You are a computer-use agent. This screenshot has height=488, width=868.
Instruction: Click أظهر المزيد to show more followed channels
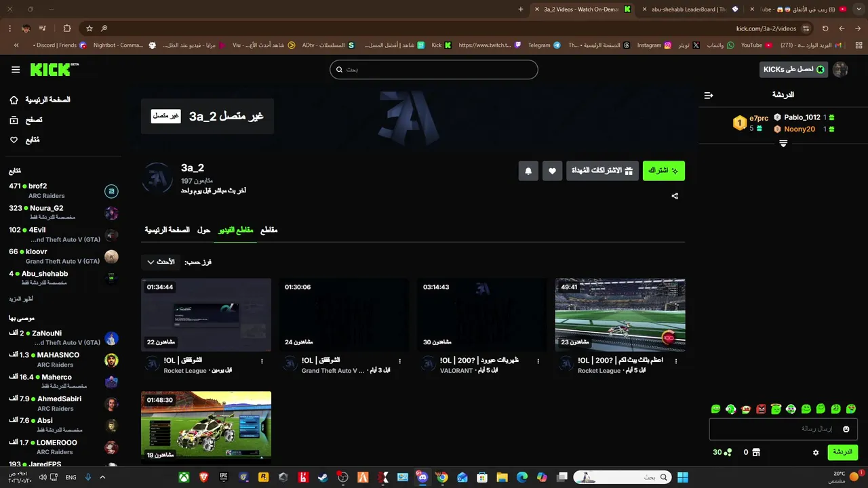point(21,299)
